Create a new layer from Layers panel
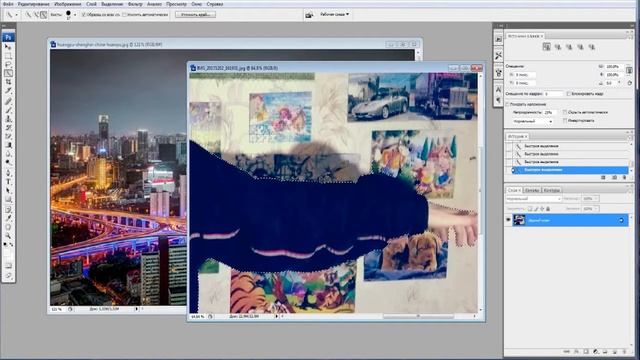Screen dimensions: 640x360 coord(615,351)
